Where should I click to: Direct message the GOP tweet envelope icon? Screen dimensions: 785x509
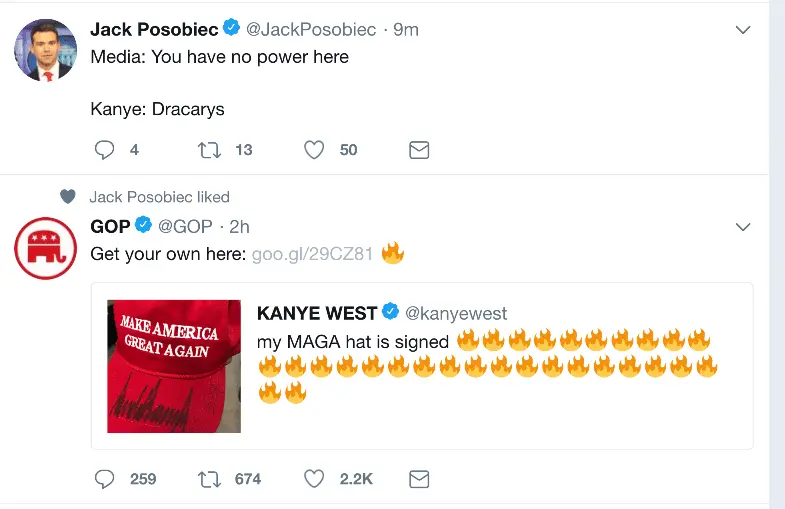(x=420, y=479)
